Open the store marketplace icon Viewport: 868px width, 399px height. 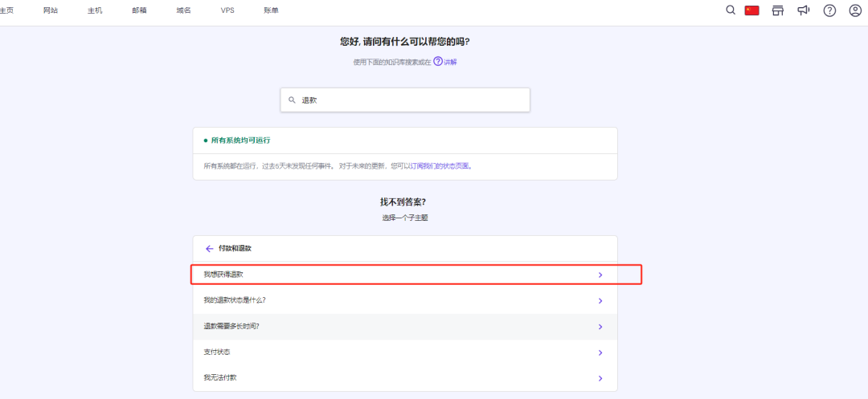click(777, 10)
